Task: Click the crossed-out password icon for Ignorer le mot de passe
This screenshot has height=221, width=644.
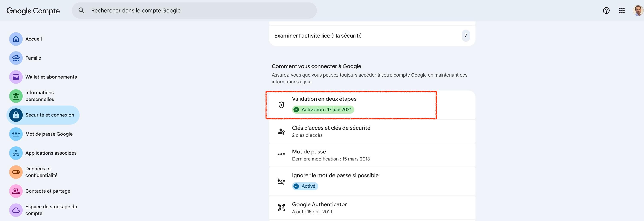Action: [281, 182]
